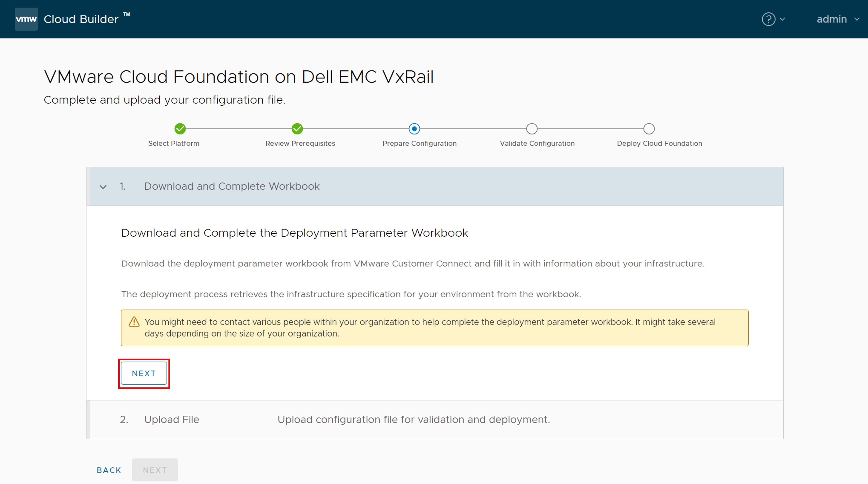
Task: Click the Review Prerequisites green checkmark
Action: coord(297,129)
